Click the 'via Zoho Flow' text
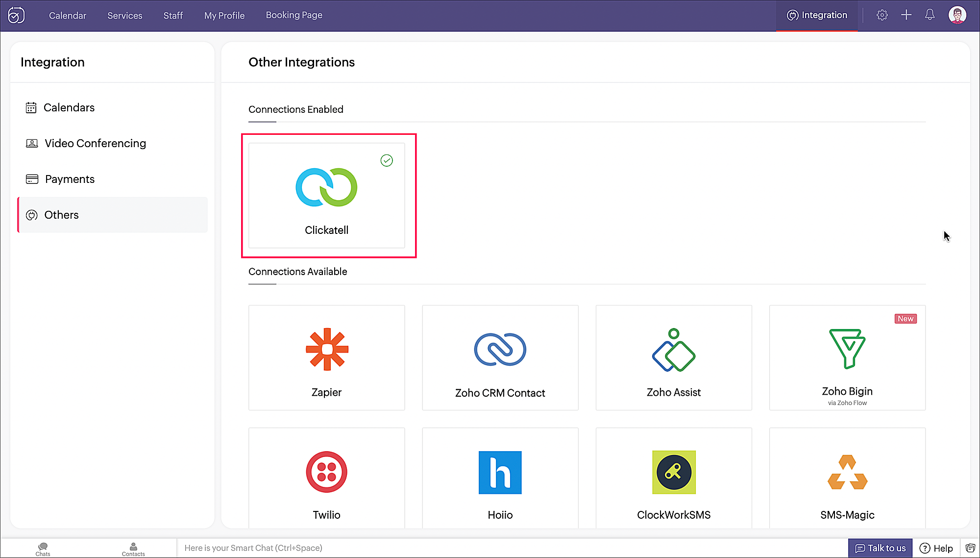Screen dimensions: 980x558 coord(847,403)
